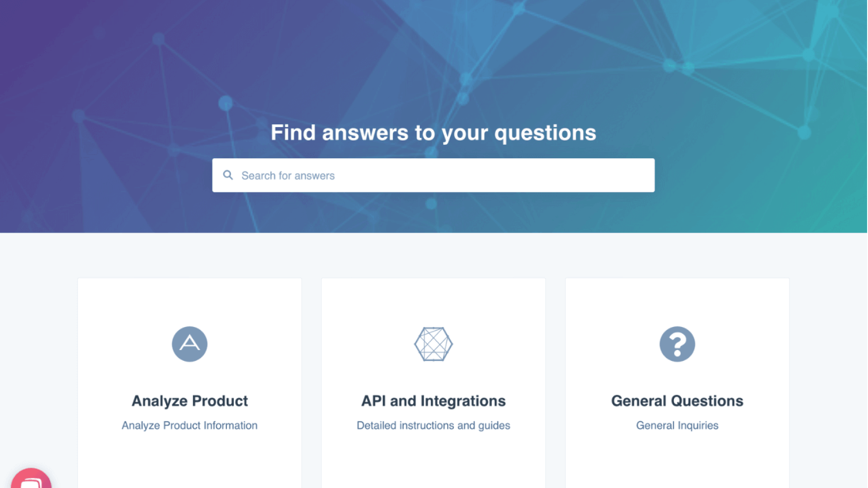Click blank space under General Inquiries text

[677, 459]
